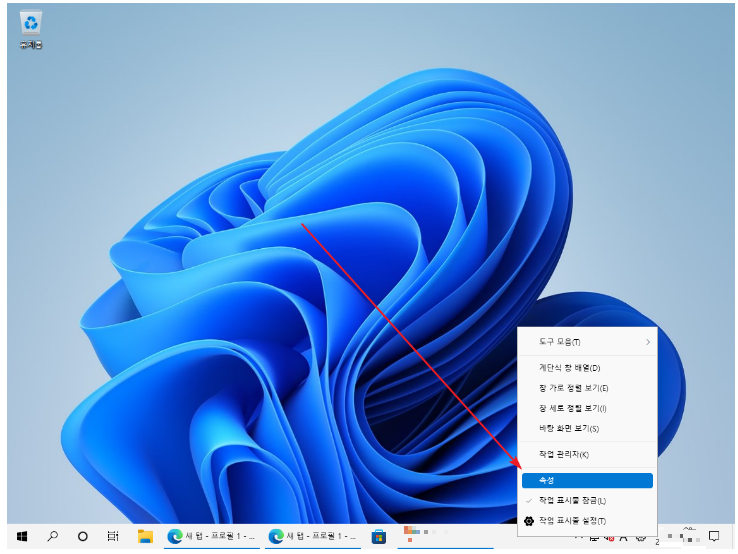Click the highlighted 속성 menu entry
The height and width of the screenshot is (554, 738).
(x=587, y=480)
